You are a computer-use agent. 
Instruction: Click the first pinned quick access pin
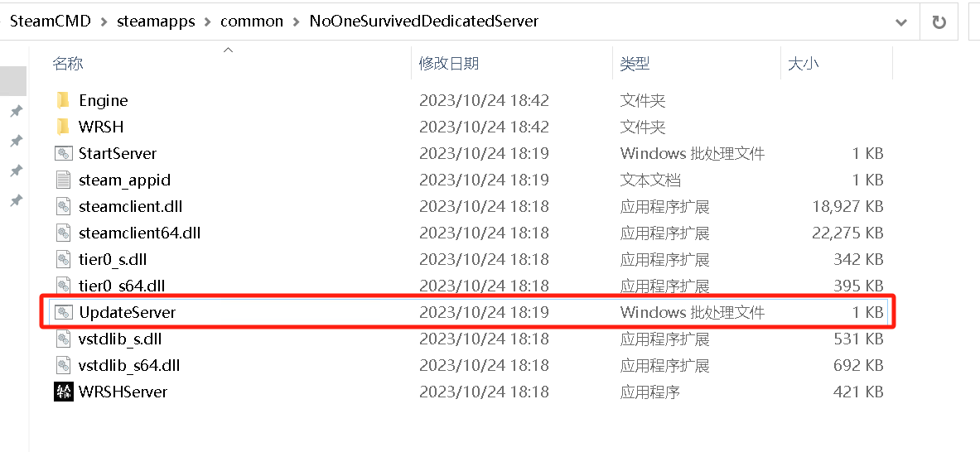coord(16,112)
